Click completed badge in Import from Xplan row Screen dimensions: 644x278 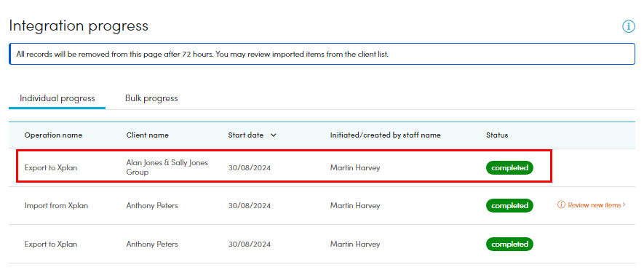coord(509,205)
